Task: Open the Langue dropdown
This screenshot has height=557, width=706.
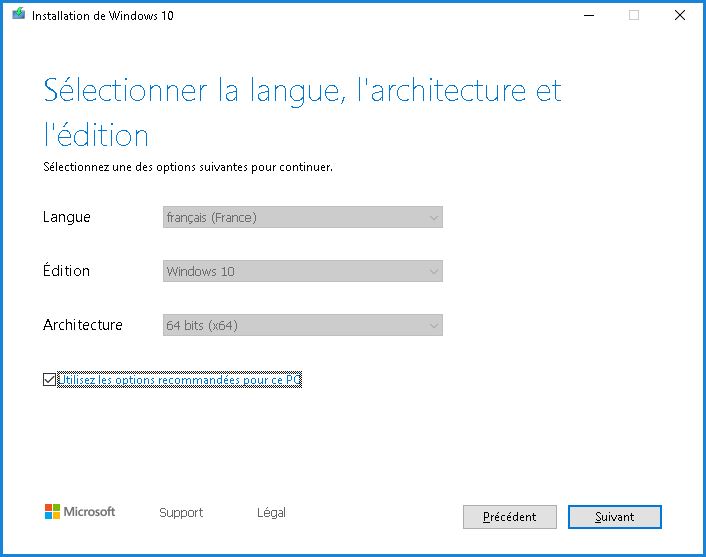Action: click(x=302, y=217)
